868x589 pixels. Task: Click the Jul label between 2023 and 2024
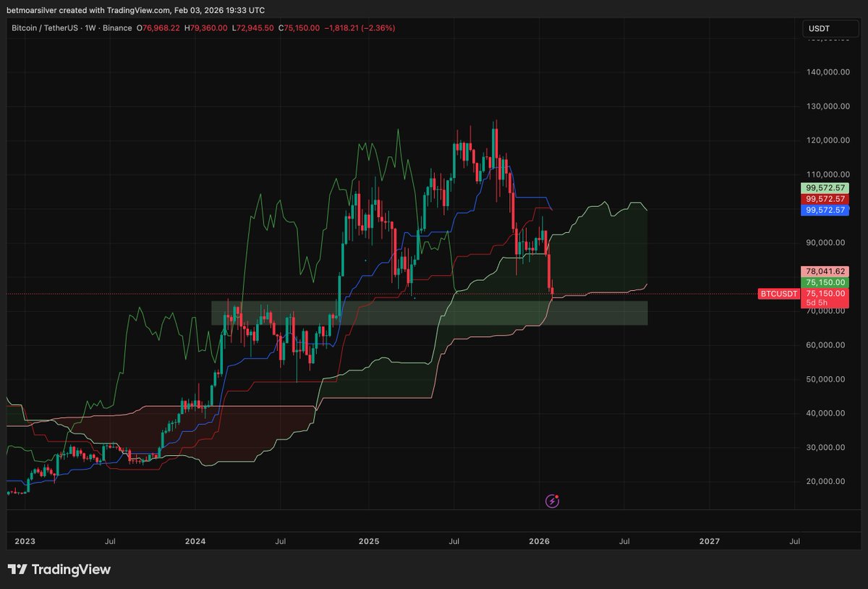111,541
